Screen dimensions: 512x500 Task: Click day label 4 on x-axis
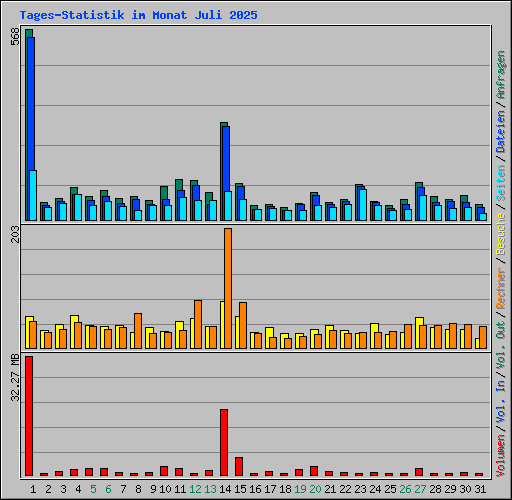pos(78,489)
